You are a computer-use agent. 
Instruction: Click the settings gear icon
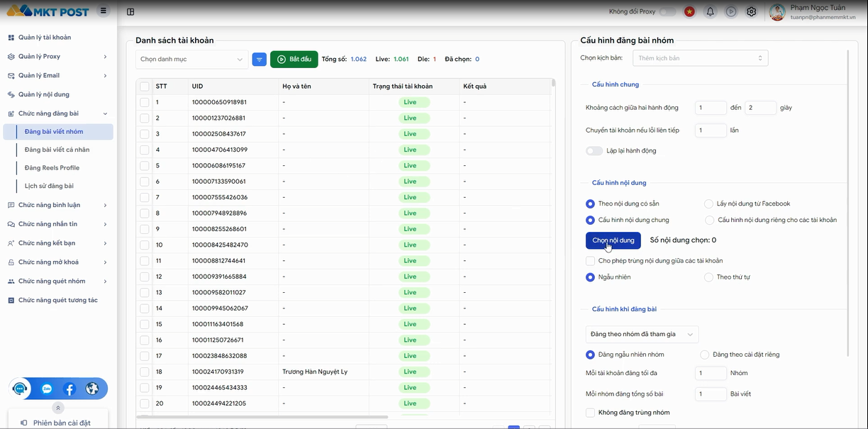click(752, 11)
